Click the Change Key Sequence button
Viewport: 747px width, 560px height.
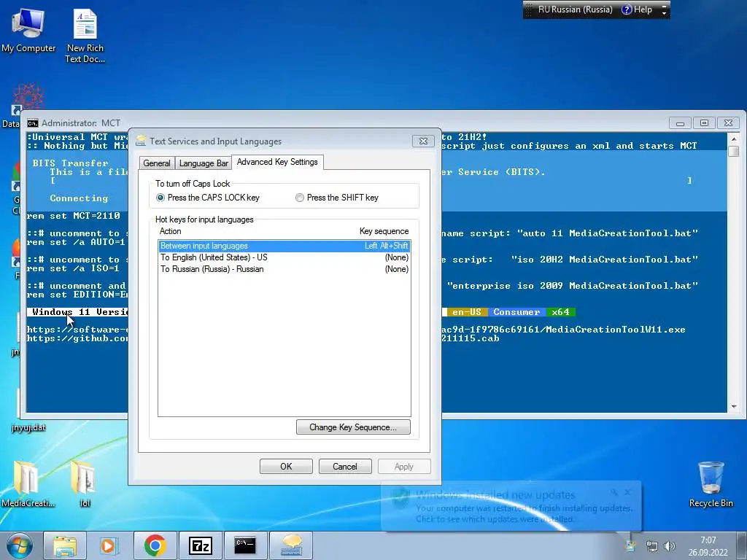pos(353,427)
